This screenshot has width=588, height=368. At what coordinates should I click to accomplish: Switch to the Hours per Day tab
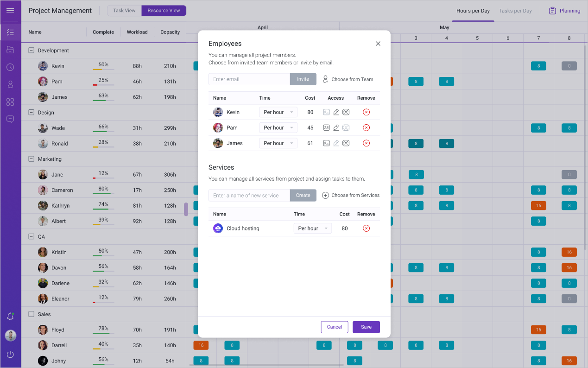coord(473,11)
